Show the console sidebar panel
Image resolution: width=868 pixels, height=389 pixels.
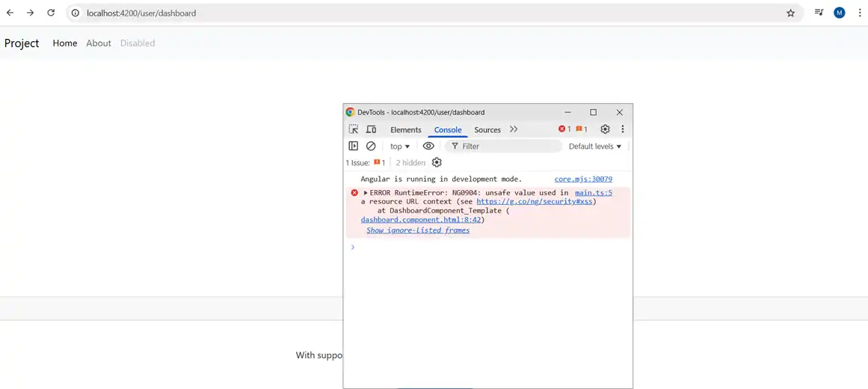354,147
